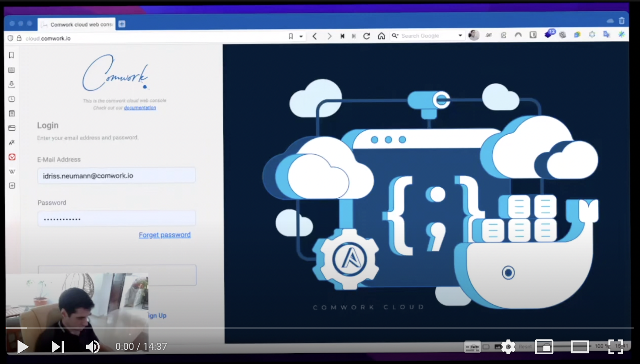Open the video player settings gear

point(508,347)
